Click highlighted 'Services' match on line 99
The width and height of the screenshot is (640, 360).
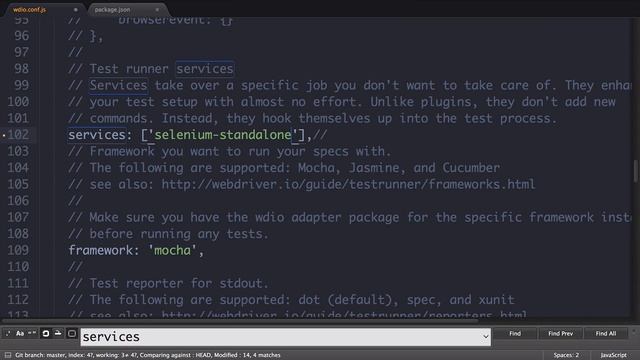(118, 85)
